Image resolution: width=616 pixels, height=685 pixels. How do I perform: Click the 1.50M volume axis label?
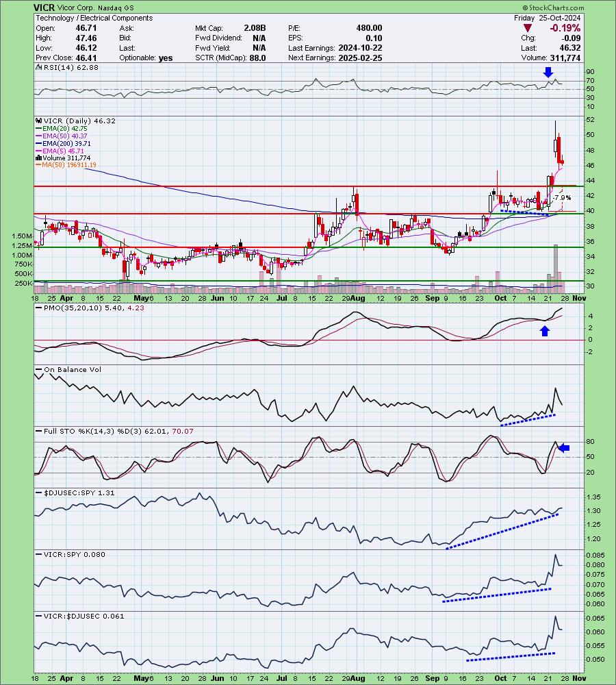tap(23, 236)
